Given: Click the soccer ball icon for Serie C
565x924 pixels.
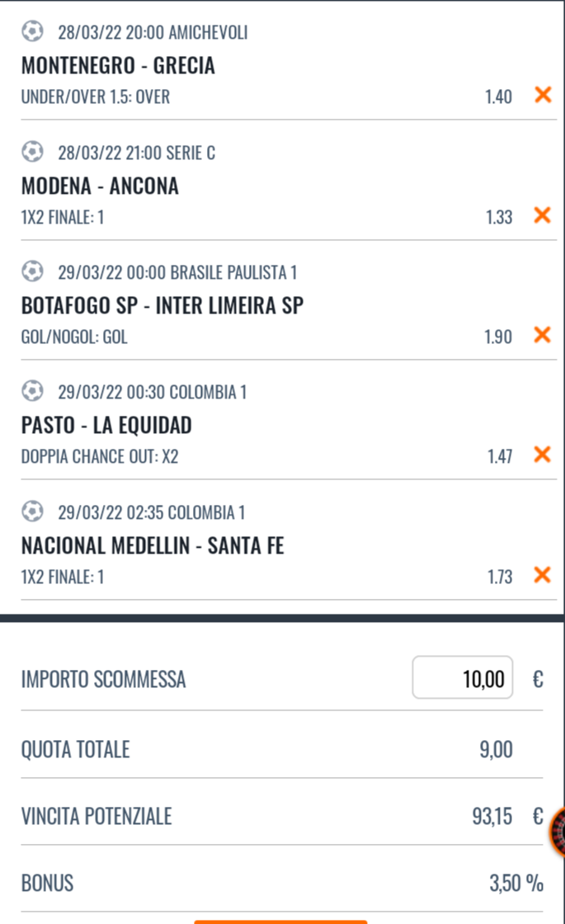Looking at the screenshot, I should coord(32,152).
